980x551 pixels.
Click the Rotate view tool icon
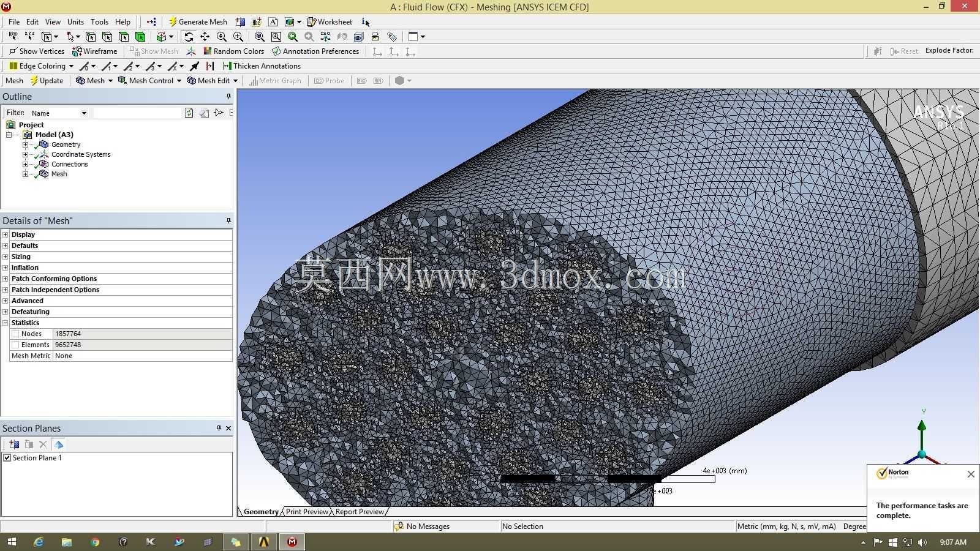189,37
